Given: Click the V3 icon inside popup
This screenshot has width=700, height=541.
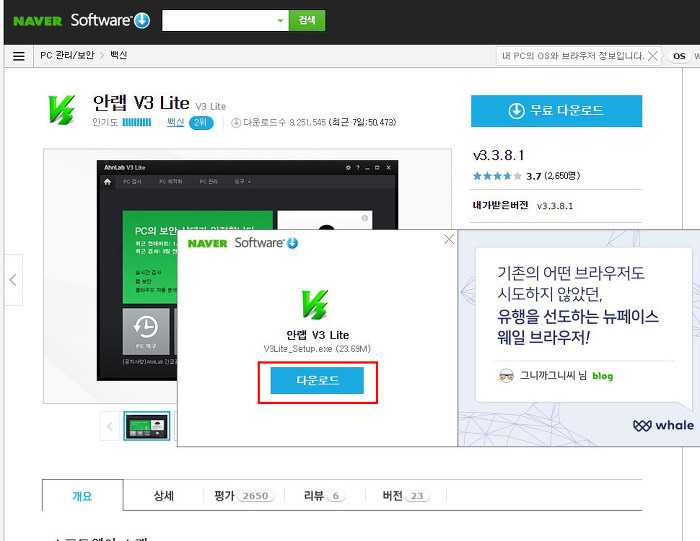Looking at the screenshot, I should 315,304.
